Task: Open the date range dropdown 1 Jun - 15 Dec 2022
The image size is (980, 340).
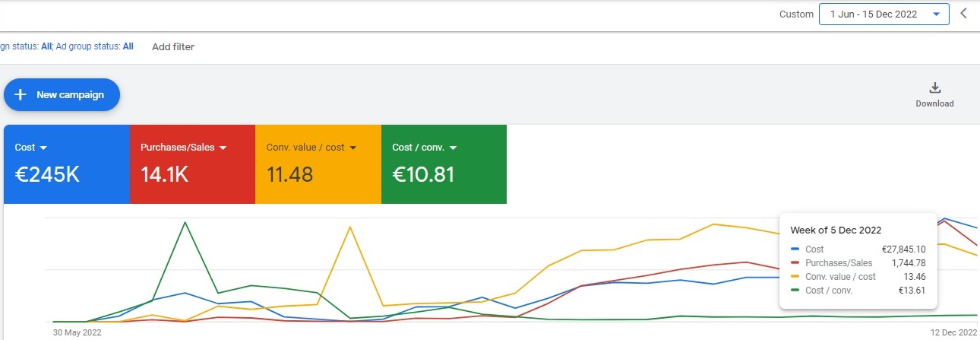Action: 884,14
